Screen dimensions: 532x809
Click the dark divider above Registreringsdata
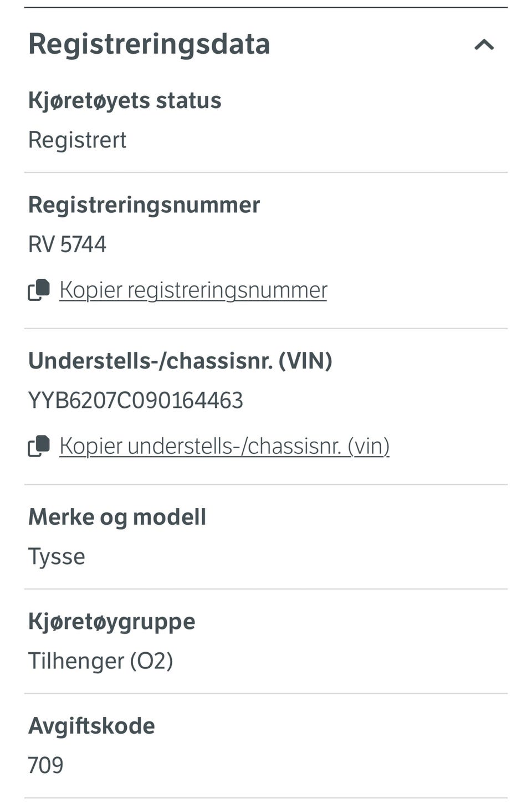tap(266, 8)
